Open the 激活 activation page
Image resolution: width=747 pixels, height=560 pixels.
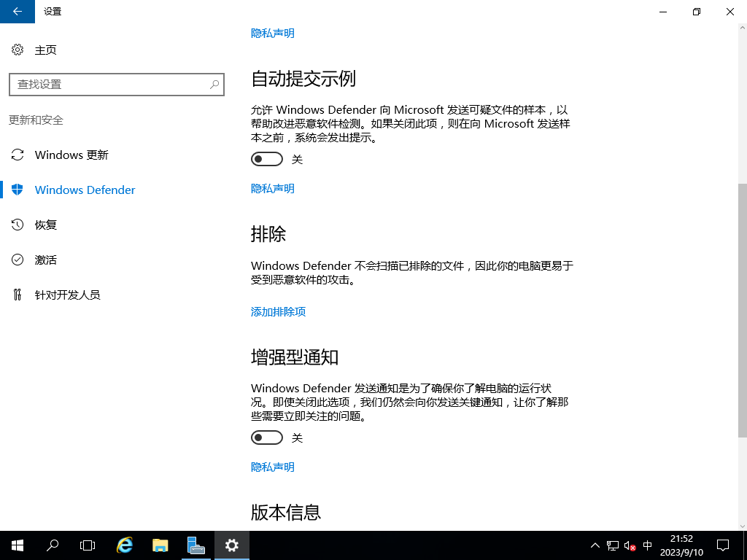pos(46,260)
